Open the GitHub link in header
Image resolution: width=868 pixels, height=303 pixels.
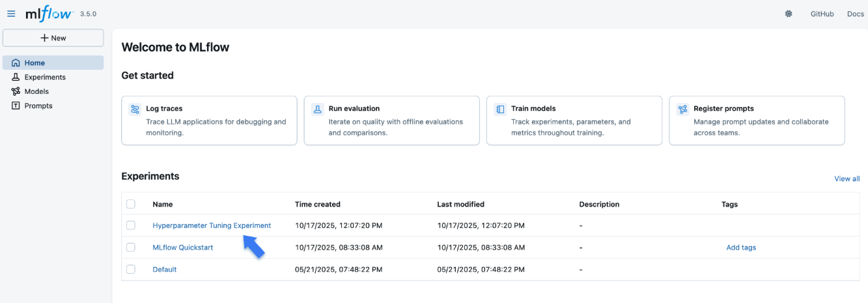pos(822,14)
